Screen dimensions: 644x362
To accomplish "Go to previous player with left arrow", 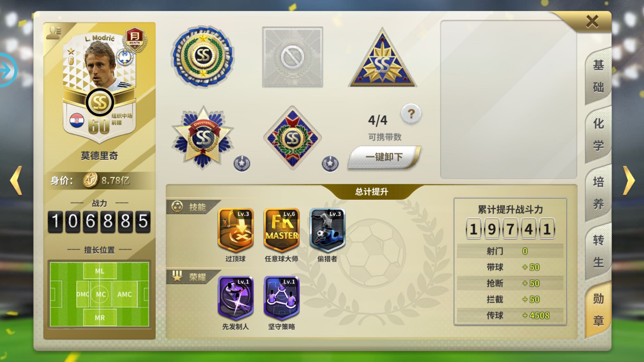I will tap(16, 181).
